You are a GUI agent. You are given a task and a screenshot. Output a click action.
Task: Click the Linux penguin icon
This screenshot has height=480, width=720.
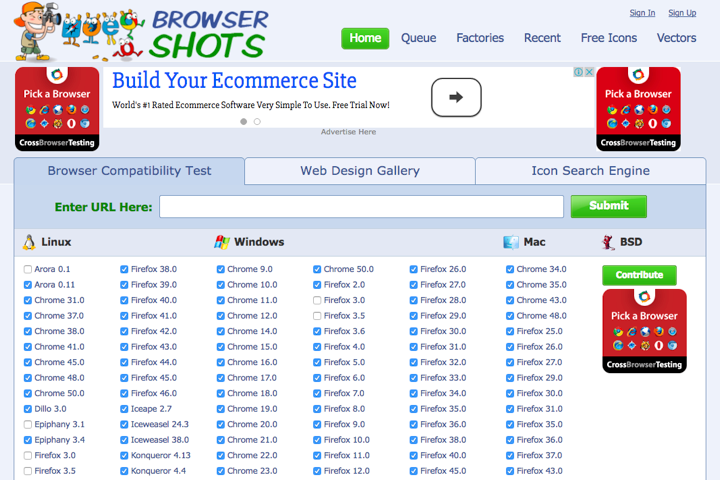pyautogui.click(x=29, y=242)
